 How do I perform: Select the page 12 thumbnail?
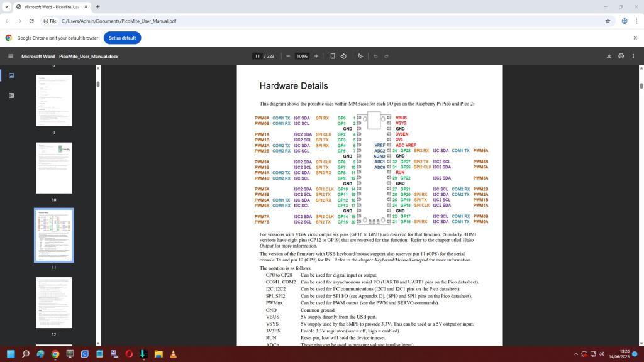[x=53, y=302]
